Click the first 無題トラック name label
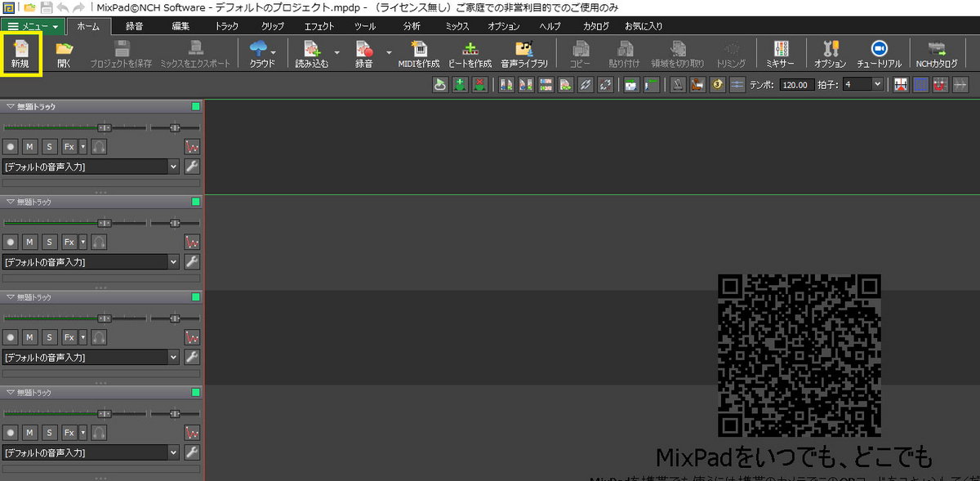 tap(36, 107)
